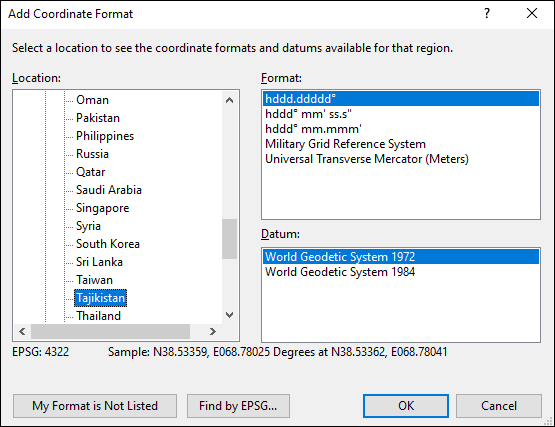Choose the hddd° mm' ss.s" format
The image size is (555, 427).
[401, 114]
